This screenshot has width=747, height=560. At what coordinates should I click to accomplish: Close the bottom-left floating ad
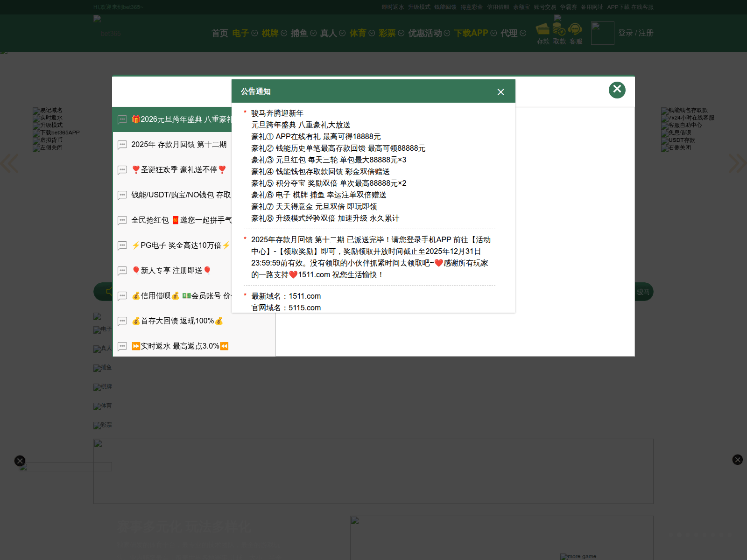click(20, 461)
